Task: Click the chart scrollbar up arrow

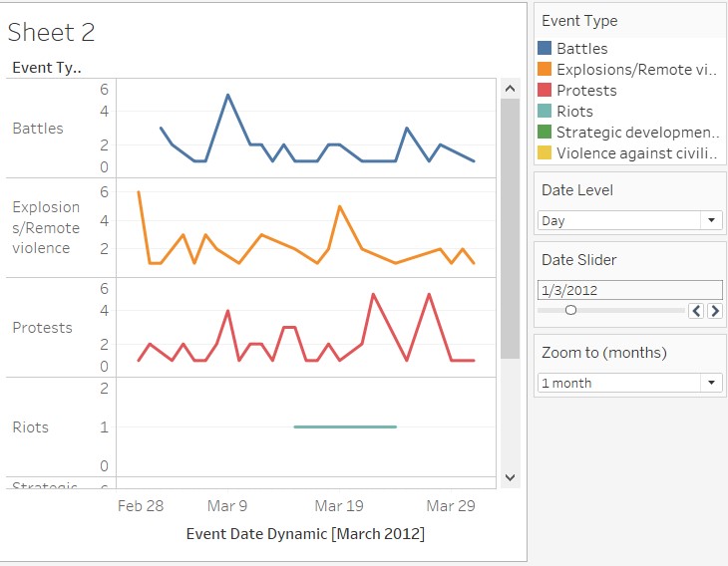Action: tap(510, 89)
